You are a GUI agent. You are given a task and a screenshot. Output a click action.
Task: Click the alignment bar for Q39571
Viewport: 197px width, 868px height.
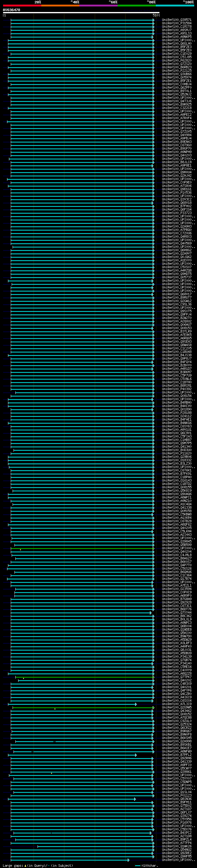(x=82, y=20)
